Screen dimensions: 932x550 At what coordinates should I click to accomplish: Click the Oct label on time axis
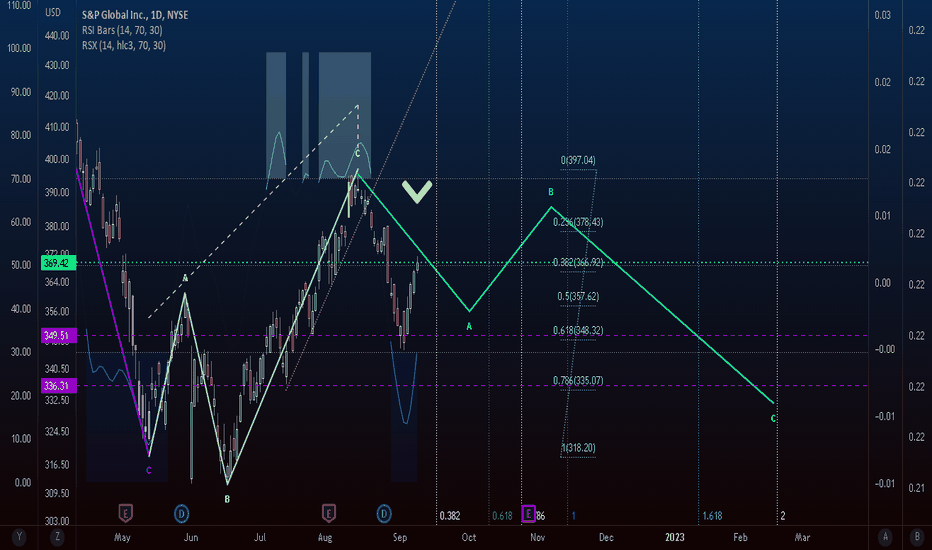click(469, 538)
